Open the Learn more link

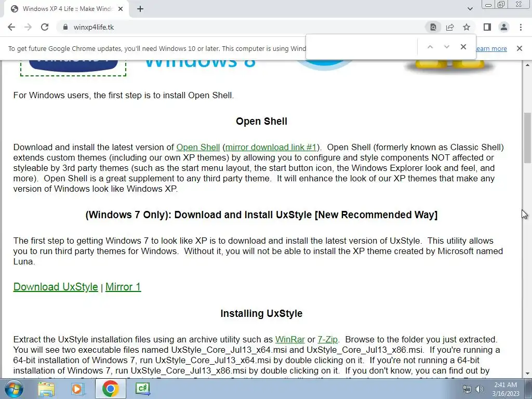pos(491,48)
